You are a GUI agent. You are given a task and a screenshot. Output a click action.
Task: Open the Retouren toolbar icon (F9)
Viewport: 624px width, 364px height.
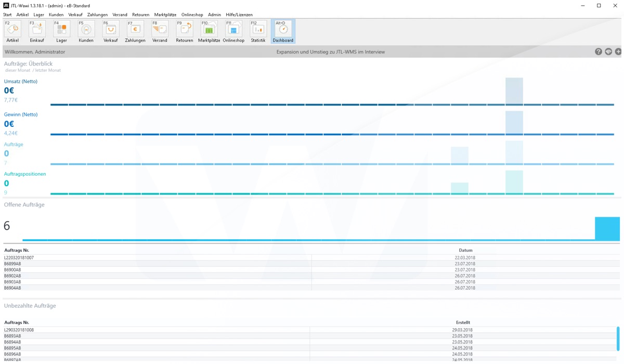click(x=184, y=31)
